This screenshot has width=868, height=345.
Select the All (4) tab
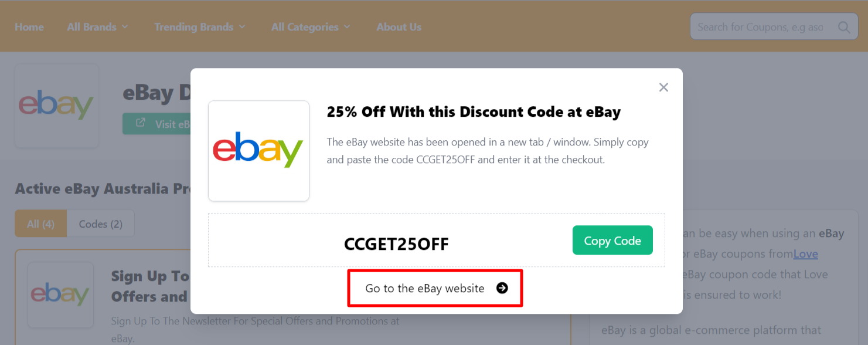40,224
